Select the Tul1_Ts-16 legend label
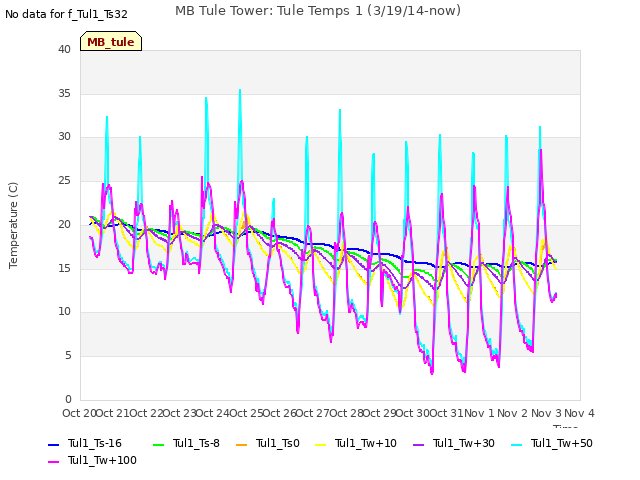Viewport: 640px width, 480px height. point(95,443)
